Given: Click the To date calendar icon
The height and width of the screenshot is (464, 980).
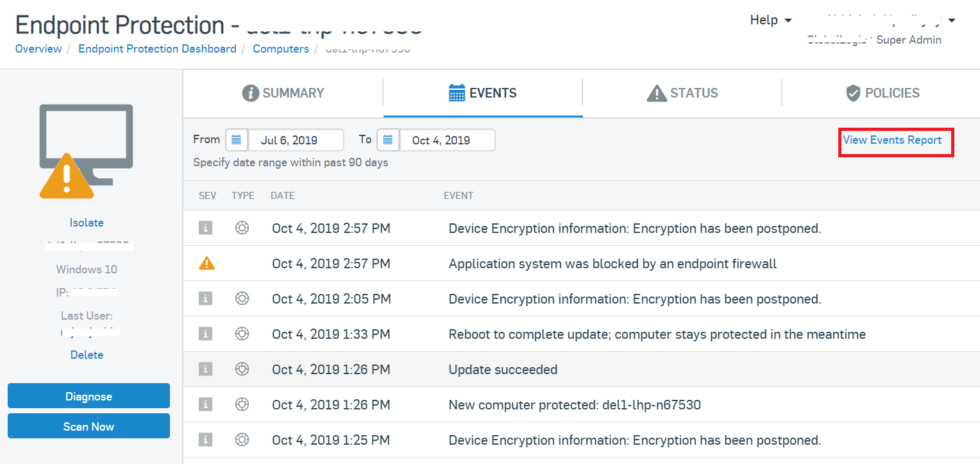Looking at the screenshot, I should pyautogui.click(x=388, y=140).
